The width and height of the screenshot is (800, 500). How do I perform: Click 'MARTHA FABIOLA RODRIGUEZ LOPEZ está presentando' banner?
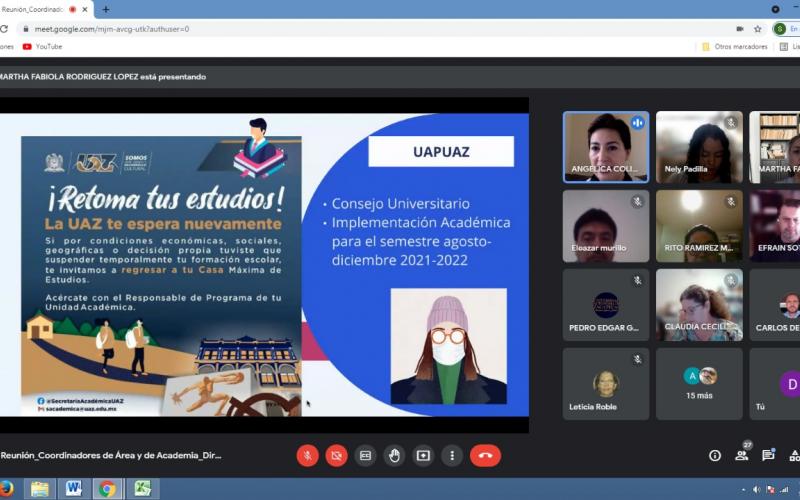click(103, 77)
